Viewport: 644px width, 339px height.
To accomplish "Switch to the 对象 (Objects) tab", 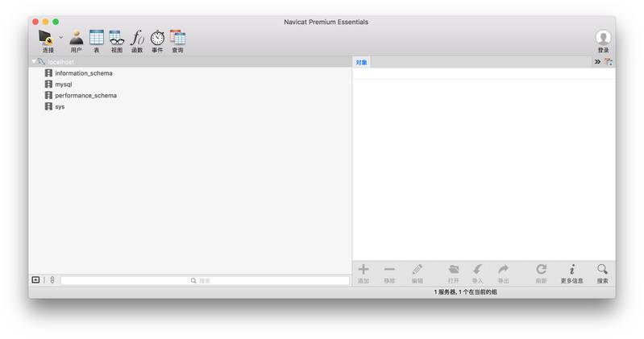I will coord(361,62).
